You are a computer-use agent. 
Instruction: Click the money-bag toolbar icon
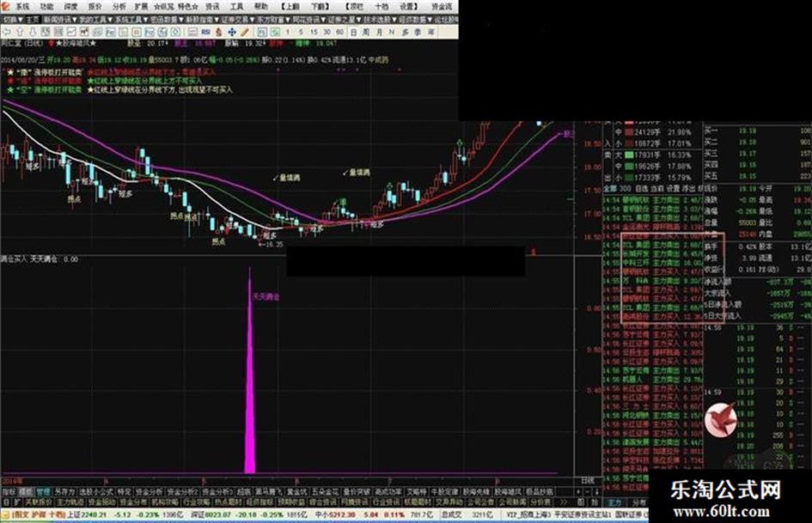[218, 32]
